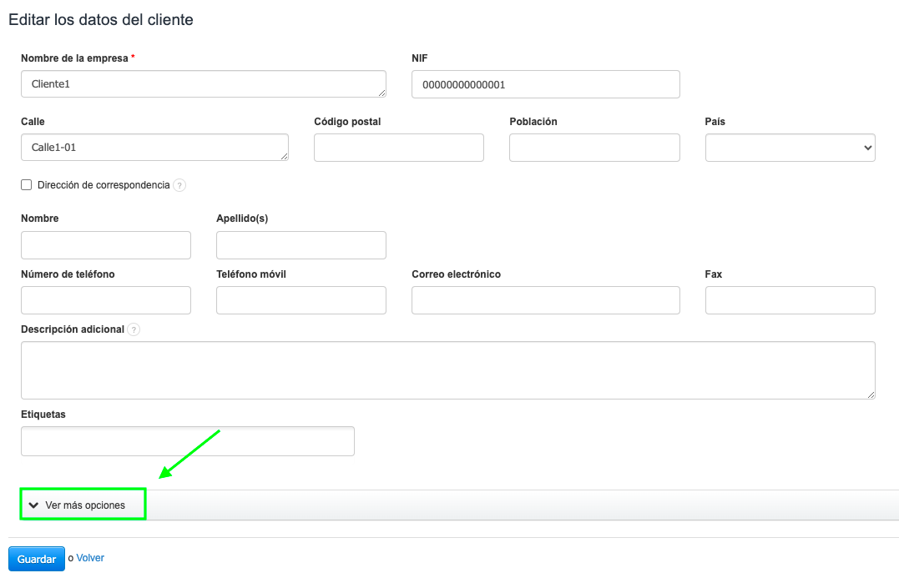
Task: Expand Ver más opciones section
Action: pos(84,505)
